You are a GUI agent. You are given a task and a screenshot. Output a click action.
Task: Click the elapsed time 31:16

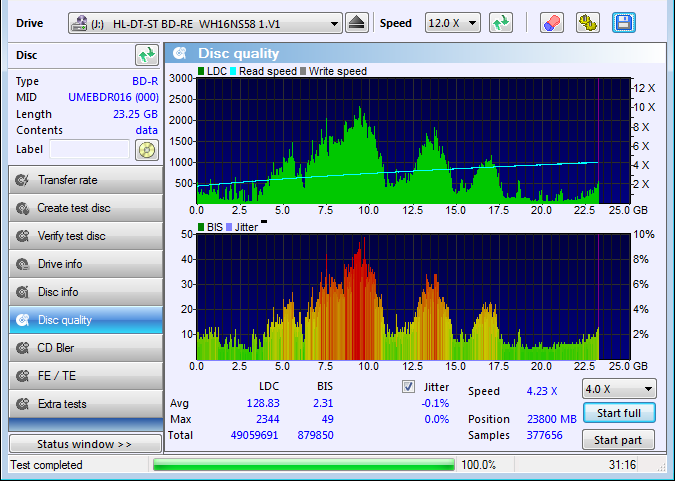(622, 465)
